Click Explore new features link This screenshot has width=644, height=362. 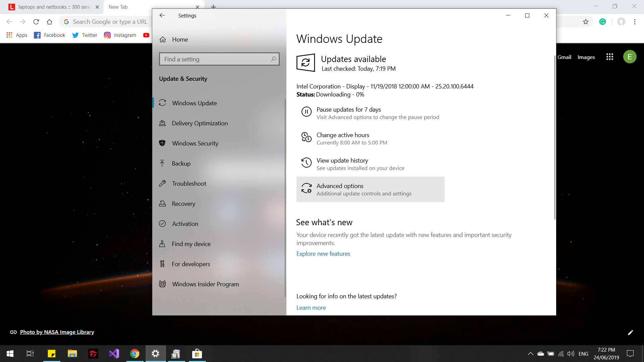[x=323, y=254]
